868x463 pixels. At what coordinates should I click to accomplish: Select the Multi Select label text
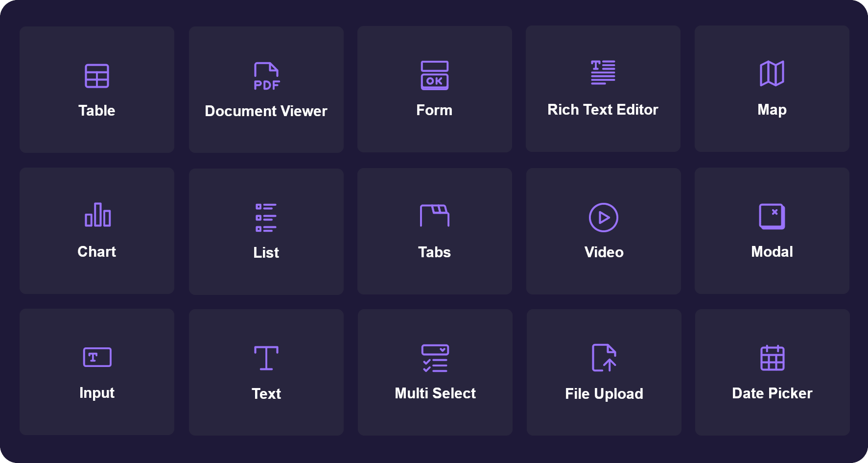435,393
